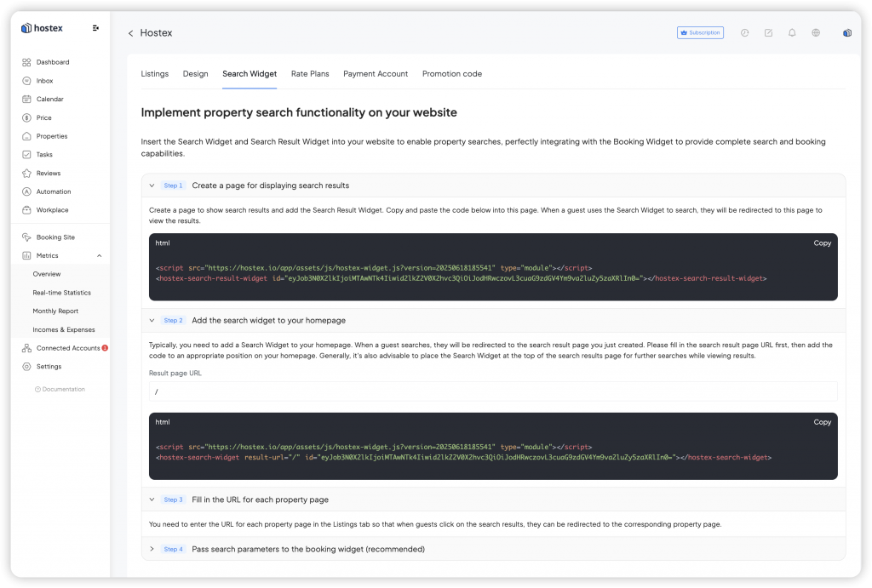Click the Inbox chat bubble icon
872x588 pixels.
(26, 81)
